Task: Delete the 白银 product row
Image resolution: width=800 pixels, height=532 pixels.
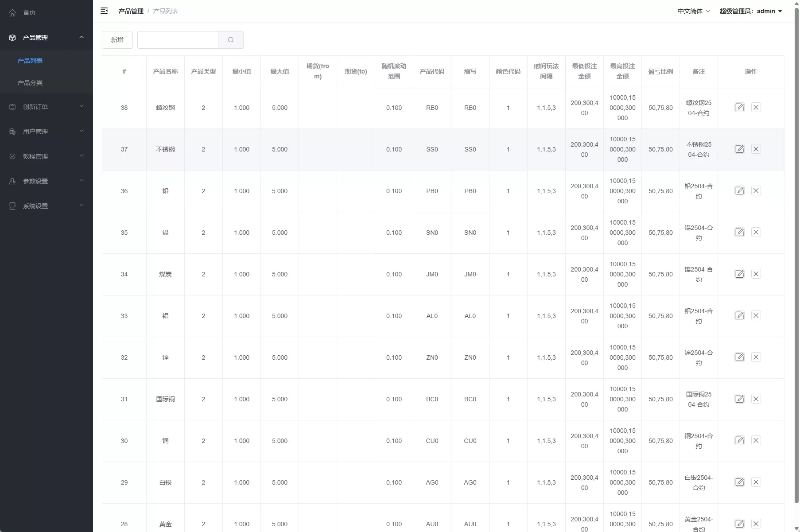Action: [756, 482]
